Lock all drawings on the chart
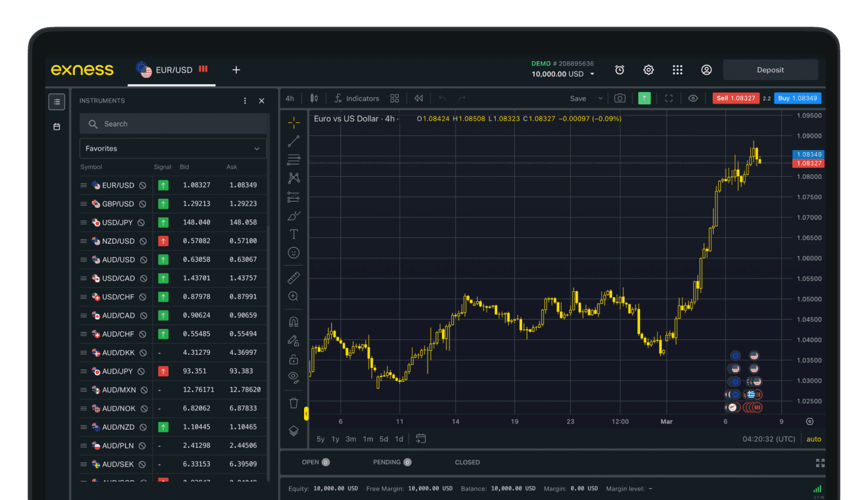The height and width of the screenshot is (500, 868). 294,359
